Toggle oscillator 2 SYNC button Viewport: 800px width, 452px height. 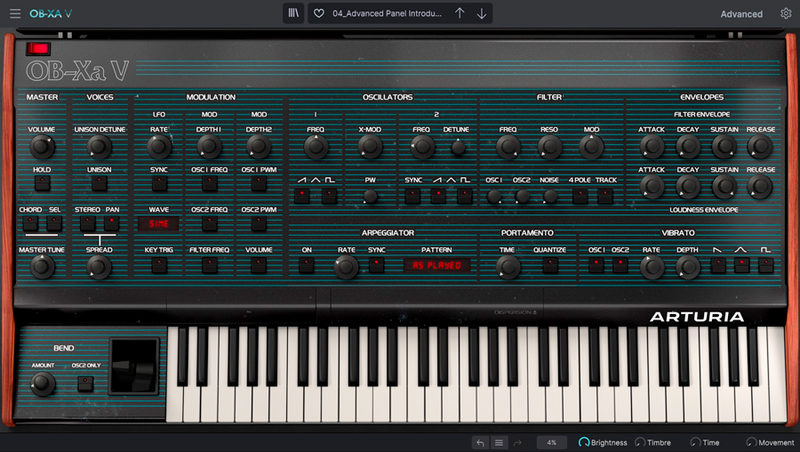pyautogui.click(x=412, y=195)
